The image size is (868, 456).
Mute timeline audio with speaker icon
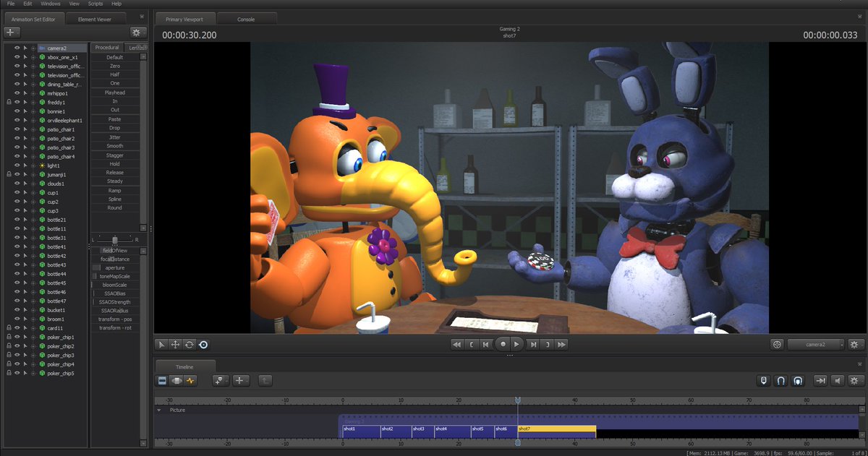click(838, 380)
